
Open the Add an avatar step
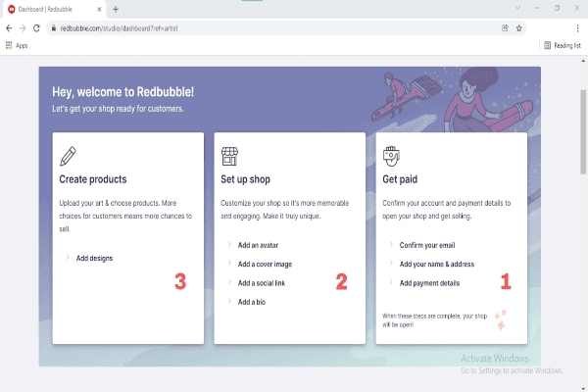click(x=258, y=245)
